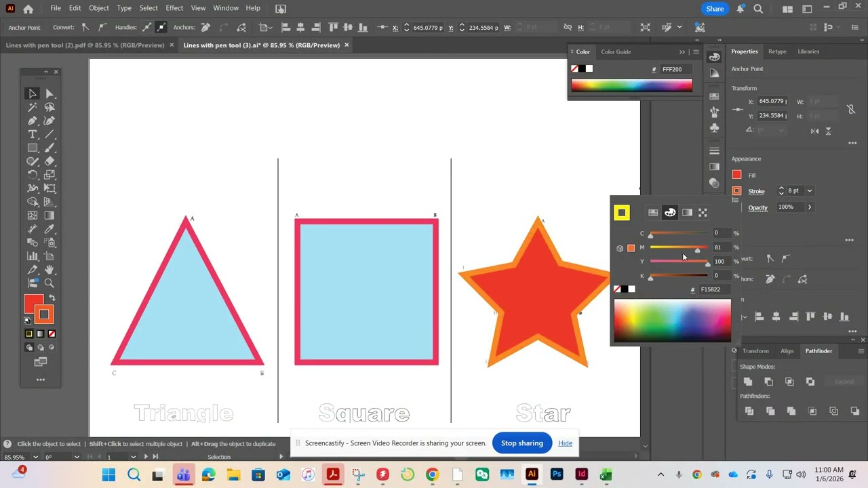Click Stop sharing button

coord(521,443)
